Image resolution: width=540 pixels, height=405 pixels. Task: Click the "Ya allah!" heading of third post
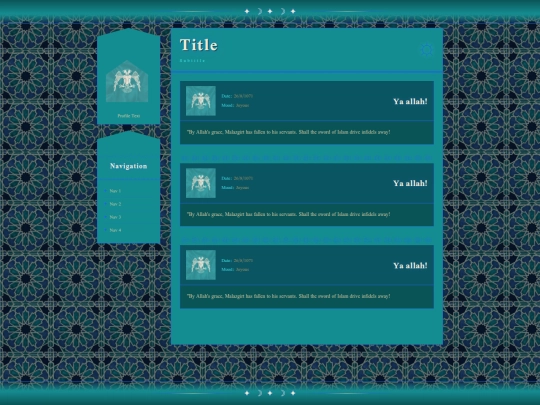point(410,266)
